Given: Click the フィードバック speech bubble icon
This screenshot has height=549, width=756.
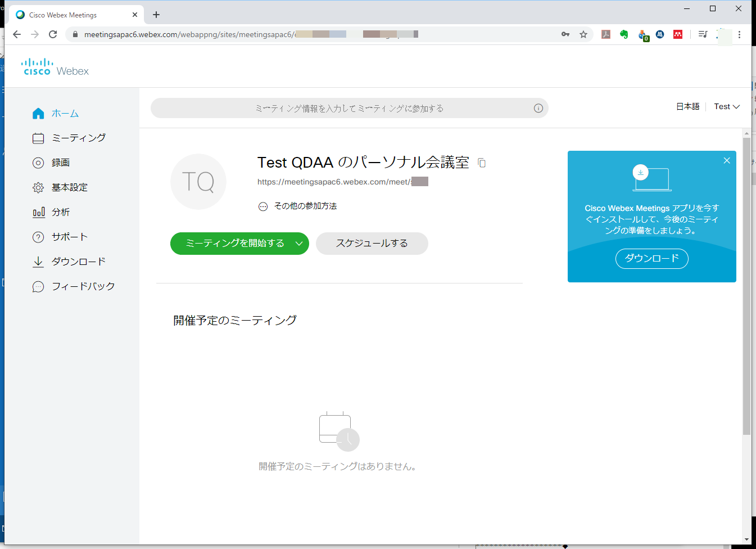Looking at the screenshot, I should point(38,287).
